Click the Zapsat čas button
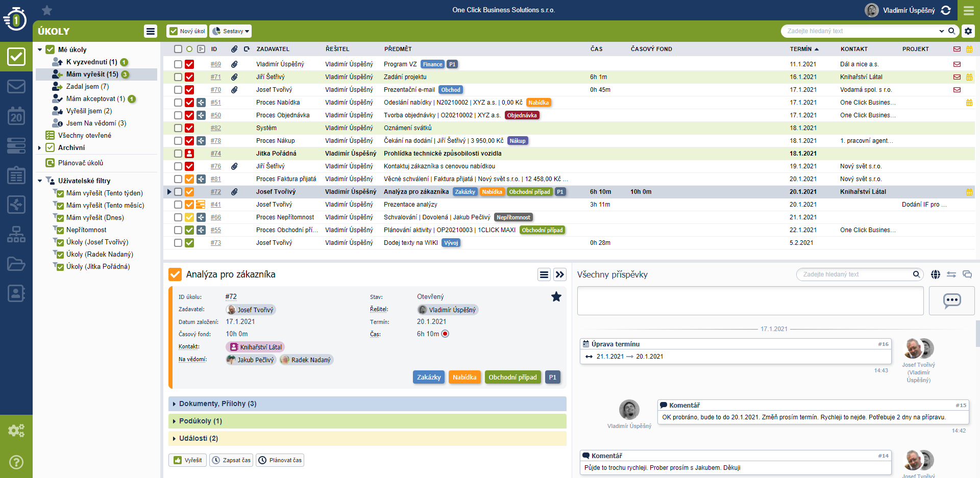Image resolution: width=980 pixels, height=478 pixels. tap(231, 460)
